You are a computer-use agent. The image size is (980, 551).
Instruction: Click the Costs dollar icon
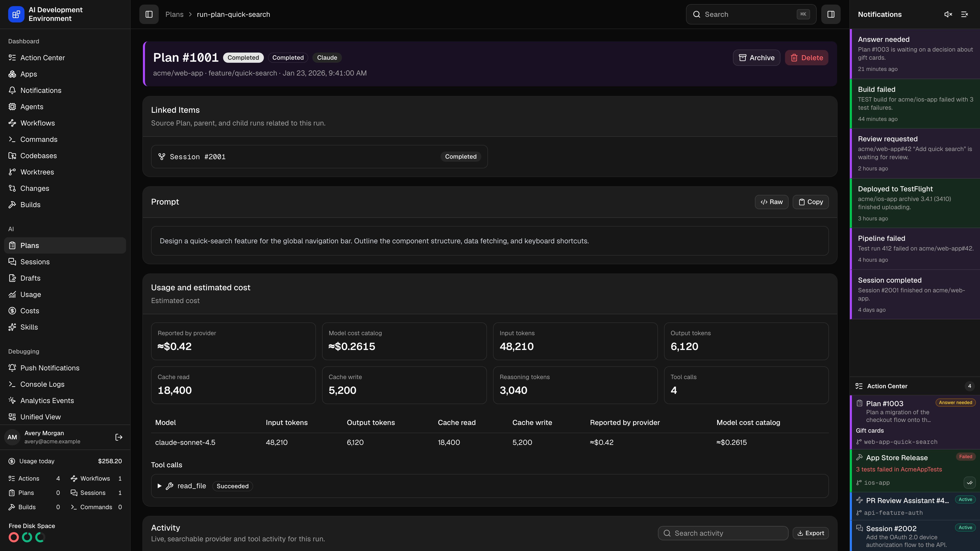pyautogui.click(x=12, y=311)
